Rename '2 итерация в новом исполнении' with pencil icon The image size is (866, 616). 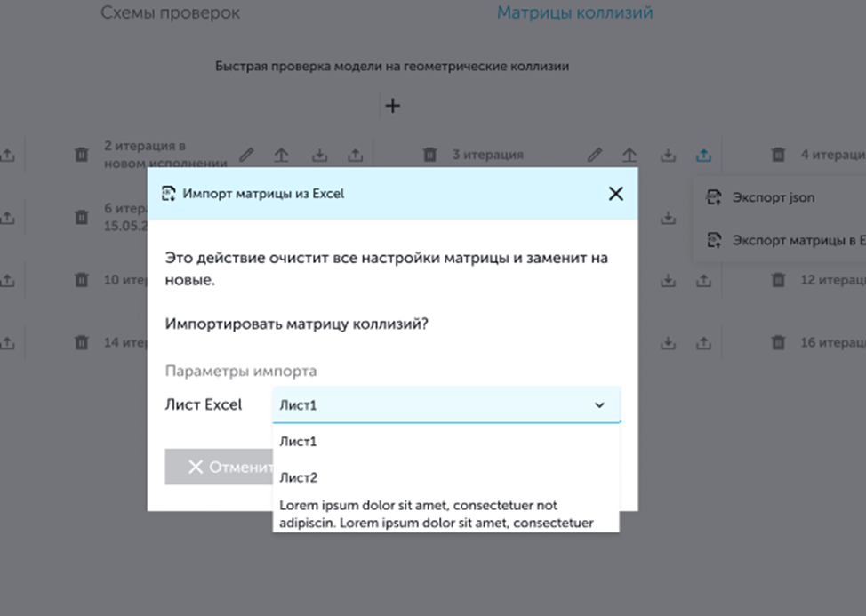246,155
